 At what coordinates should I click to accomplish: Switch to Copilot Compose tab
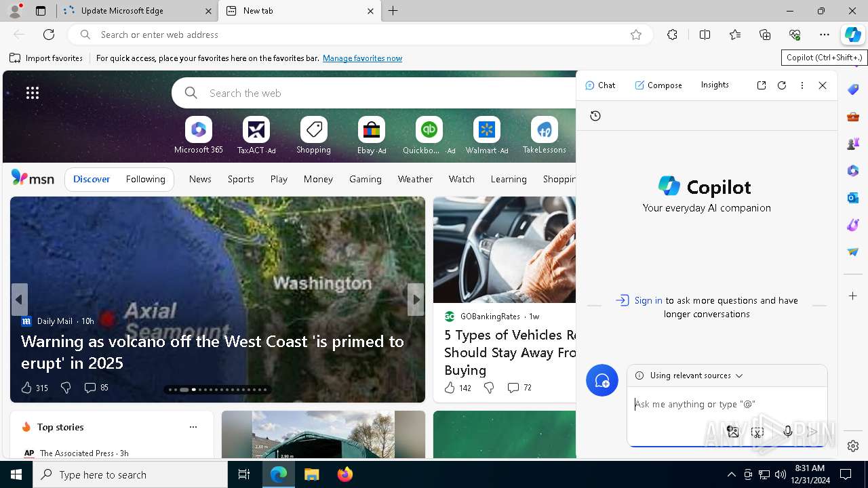(x=658, y=85)
